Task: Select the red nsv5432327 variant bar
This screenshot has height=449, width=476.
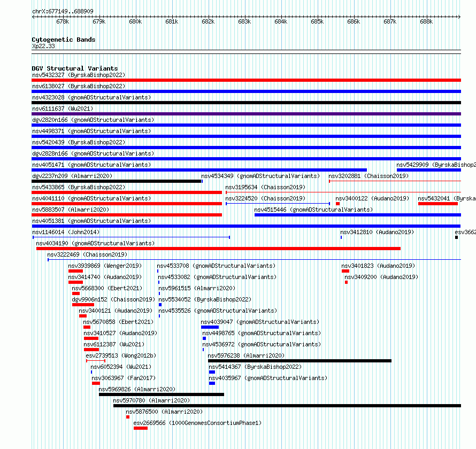Action: point(246,80)
